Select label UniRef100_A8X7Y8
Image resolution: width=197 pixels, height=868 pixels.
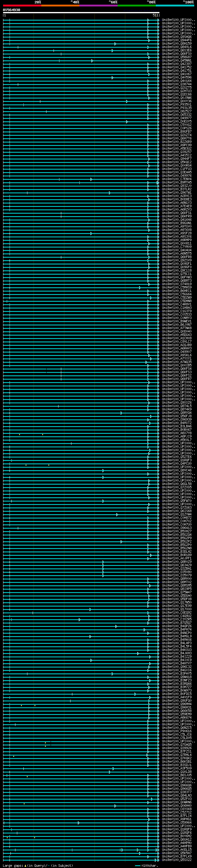pyautogui.click(x=177, y=433)
